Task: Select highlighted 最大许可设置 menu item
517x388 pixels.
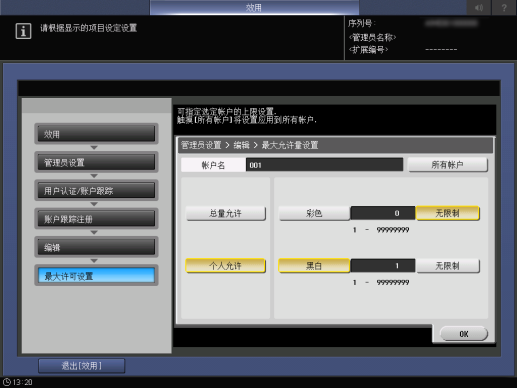Action: tap(96, 276)
